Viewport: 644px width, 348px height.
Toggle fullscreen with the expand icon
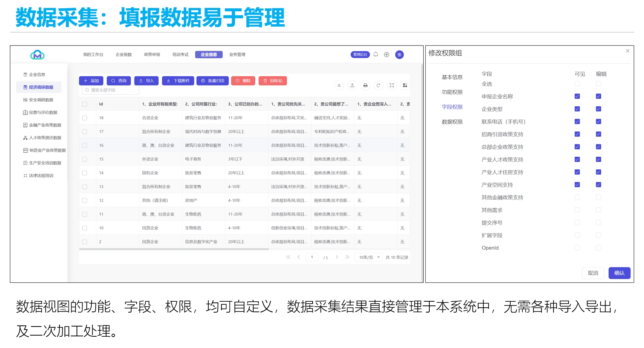coord(392,85)
